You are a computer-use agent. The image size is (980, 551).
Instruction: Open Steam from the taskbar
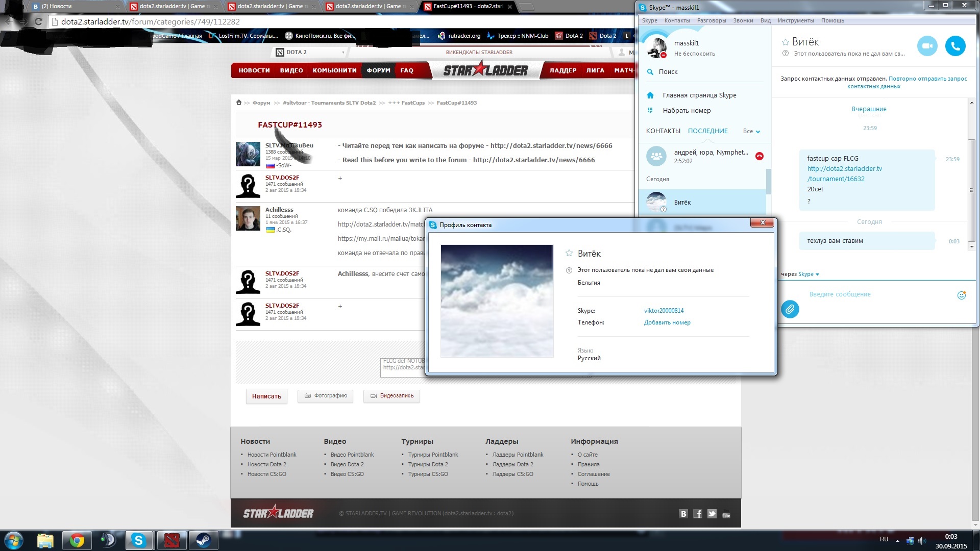click(204, 540)
